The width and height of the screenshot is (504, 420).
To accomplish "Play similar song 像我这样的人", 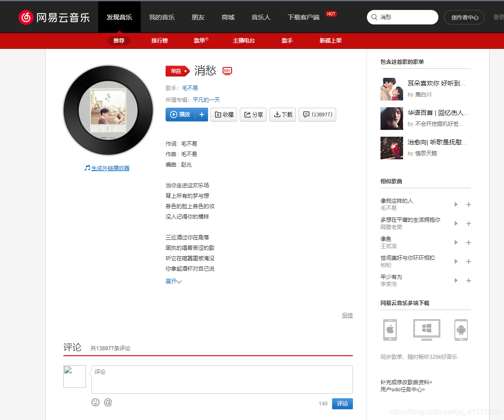I will pos(456,205).
